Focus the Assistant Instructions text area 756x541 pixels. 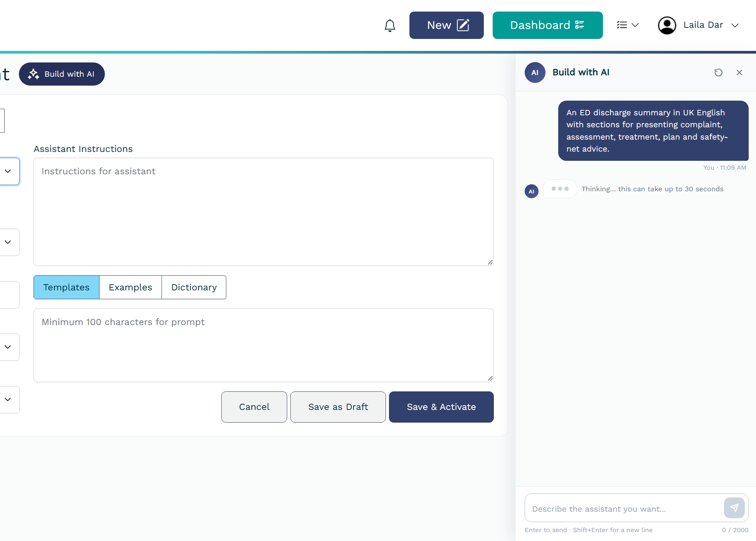pos(263,212)
